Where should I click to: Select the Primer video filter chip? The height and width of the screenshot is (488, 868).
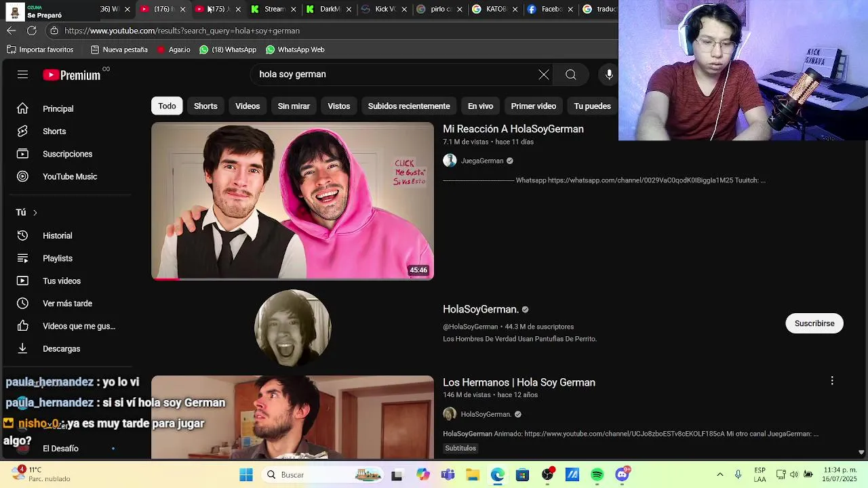click(534, 106)
